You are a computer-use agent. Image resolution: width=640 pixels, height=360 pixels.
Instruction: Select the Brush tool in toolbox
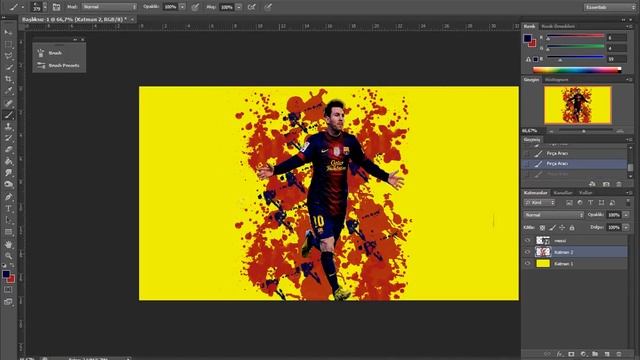coord(8,115)
